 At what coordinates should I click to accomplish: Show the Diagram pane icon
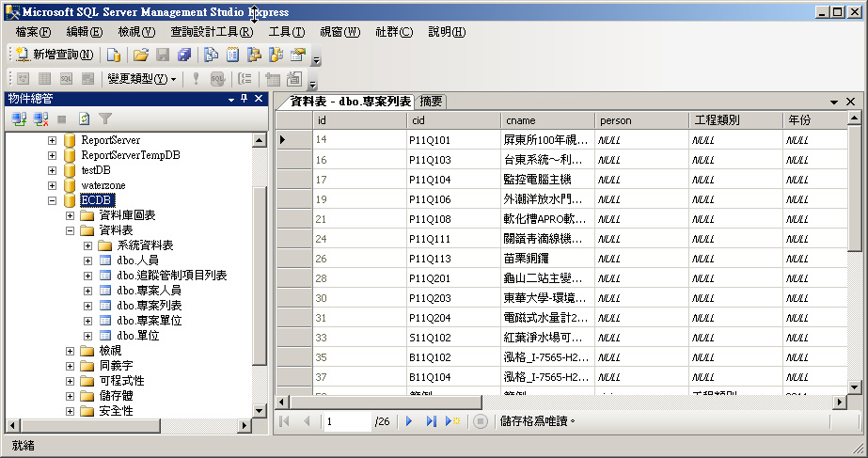click(x=23, y=79)
